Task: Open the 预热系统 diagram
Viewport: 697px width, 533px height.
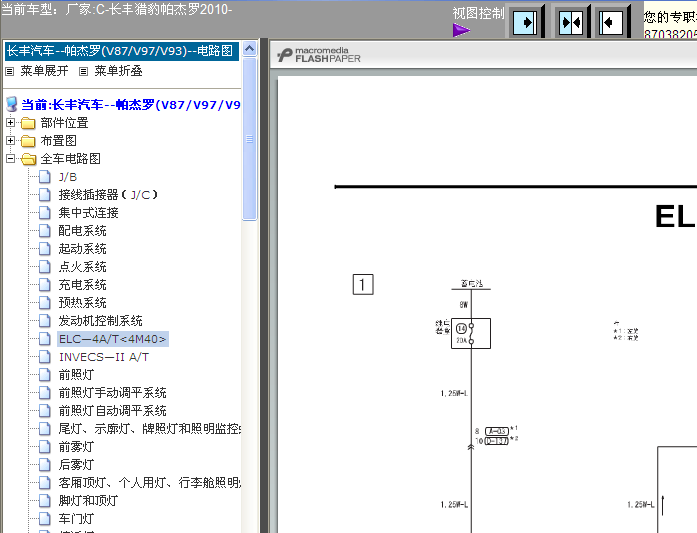Action: tap(82, 303)
